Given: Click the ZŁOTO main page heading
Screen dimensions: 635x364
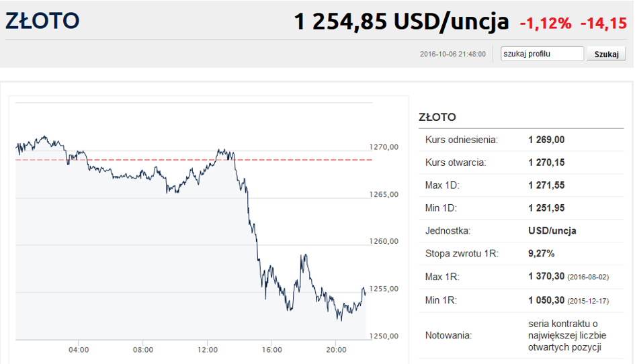Looking at the screenshot, I should (x=42, y=21).
